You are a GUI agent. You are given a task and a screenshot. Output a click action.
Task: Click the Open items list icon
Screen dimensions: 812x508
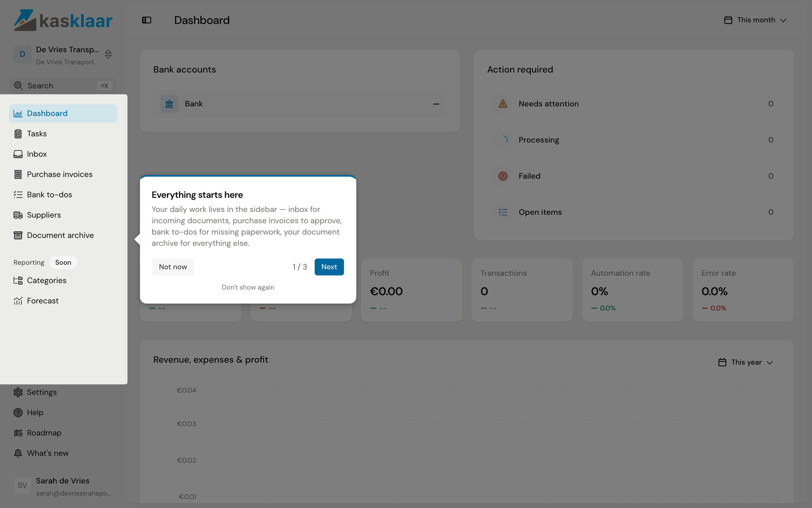[503, 212]
